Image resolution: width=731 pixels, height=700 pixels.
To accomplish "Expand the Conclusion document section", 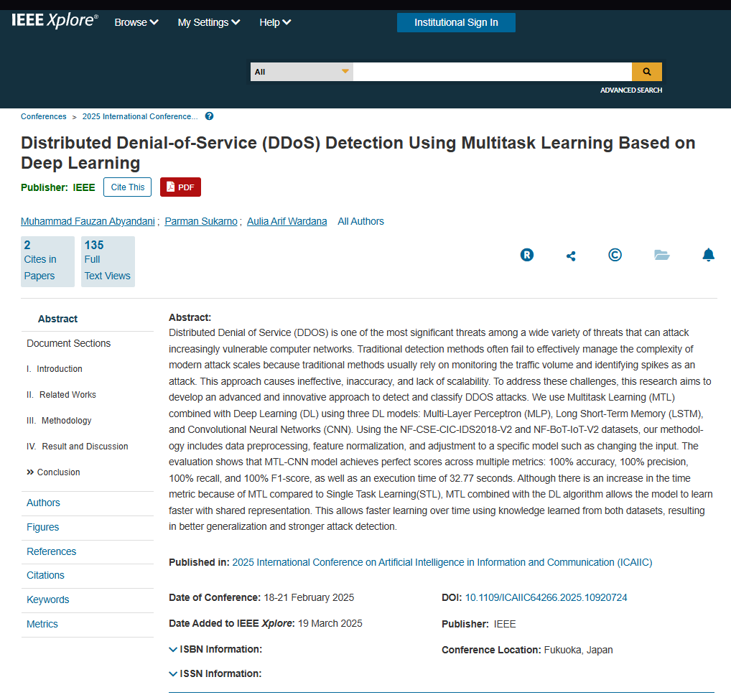I will (x=53, y=472).
